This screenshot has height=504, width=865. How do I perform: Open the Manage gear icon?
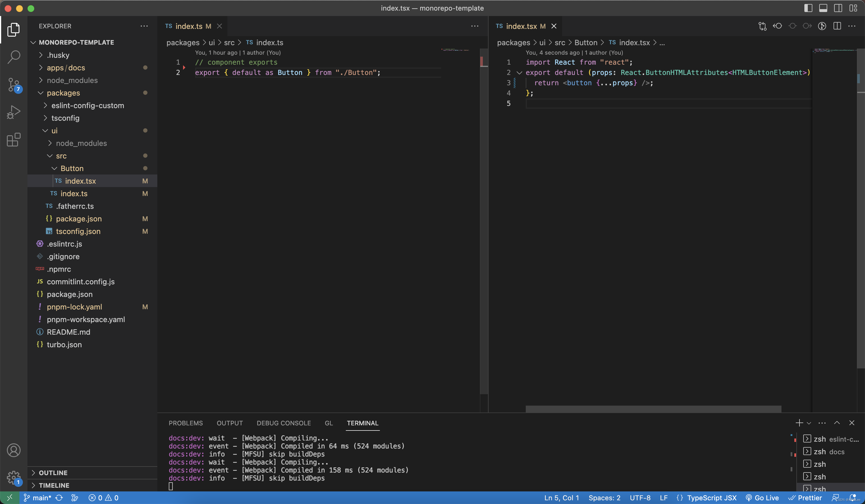click(x=14, y=478)
